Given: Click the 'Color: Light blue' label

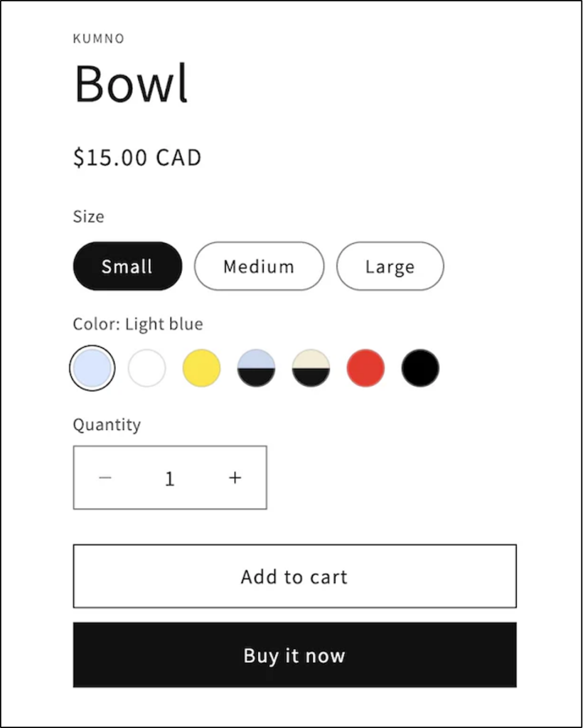Looking at the screenshot, I should pos(138,324).
